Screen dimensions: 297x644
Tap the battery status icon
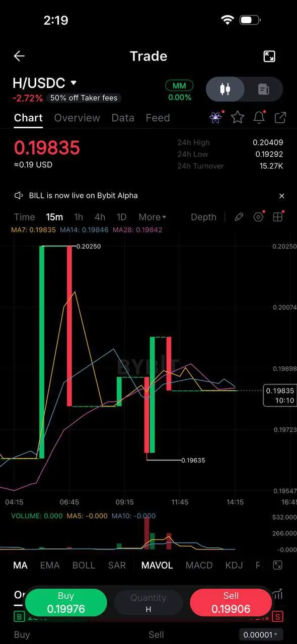(250, 20)
